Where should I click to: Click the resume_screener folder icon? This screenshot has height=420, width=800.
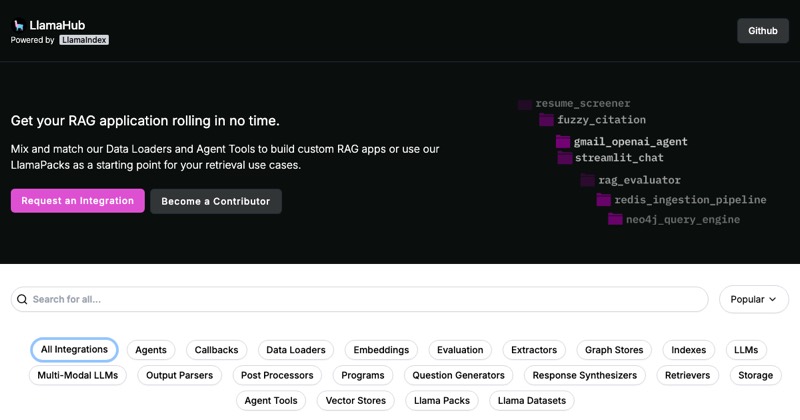[525, 104]
